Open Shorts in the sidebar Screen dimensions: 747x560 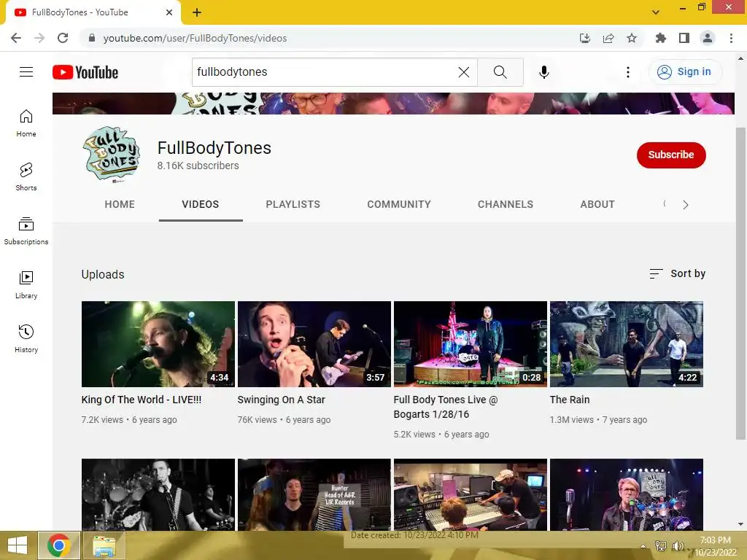click(x=26, y=177)
